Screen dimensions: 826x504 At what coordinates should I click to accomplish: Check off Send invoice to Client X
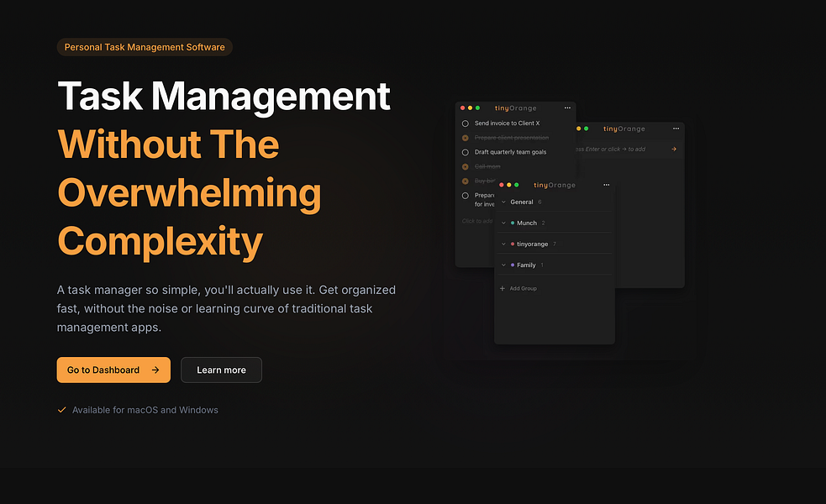click(x=466, y=123)
